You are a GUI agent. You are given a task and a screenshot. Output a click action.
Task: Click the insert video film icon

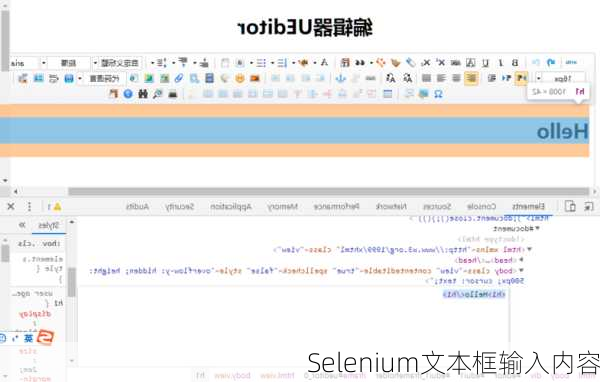(x=209, y=78)
